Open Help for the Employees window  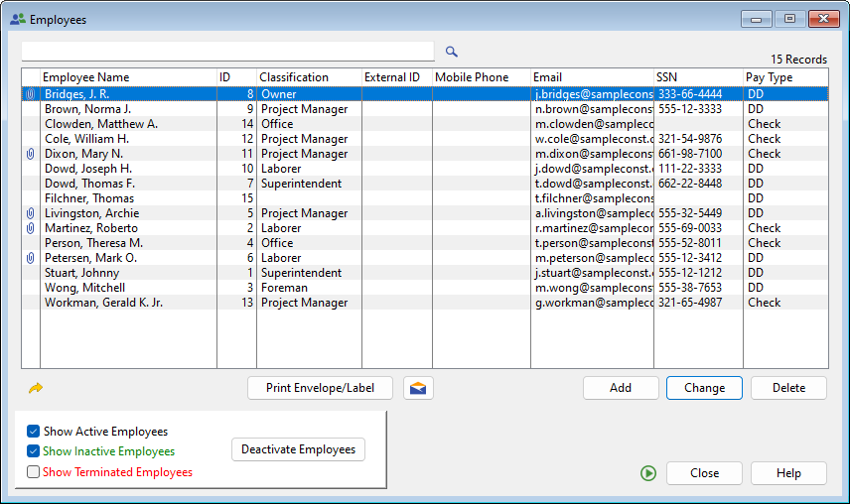[x=788, y=473]
